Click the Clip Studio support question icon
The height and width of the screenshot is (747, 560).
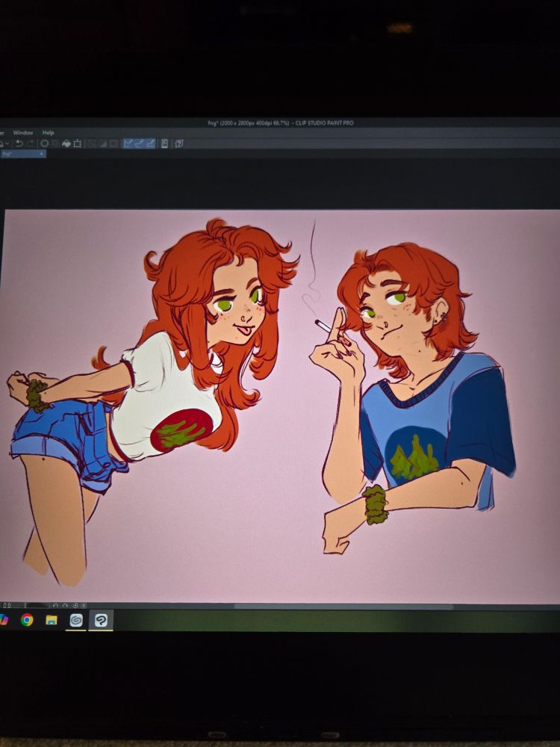[x=179, y=143]
